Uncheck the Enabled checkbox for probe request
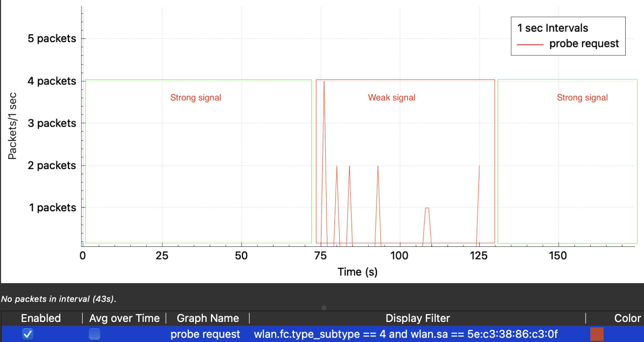Screen dimensions: 644x342 tap(28, 334)
